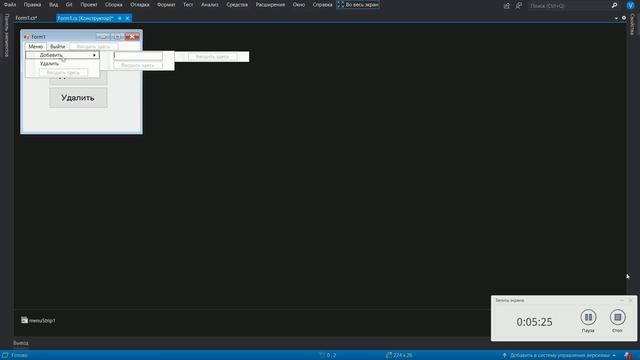
Task: Open the Вывод output panel tab
Action: 21,343
